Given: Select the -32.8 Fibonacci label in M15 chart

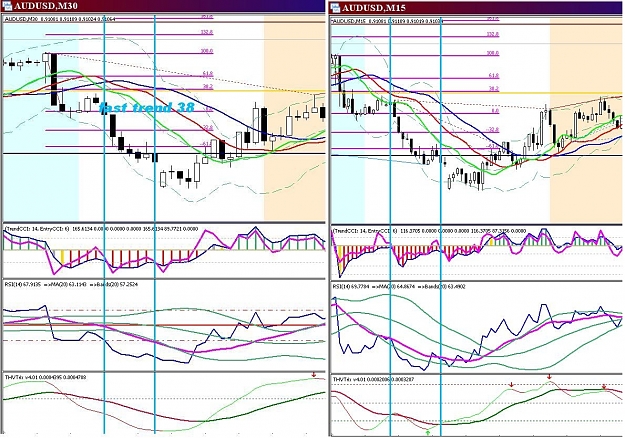Looking at the screenshot, I should (493, 130).
